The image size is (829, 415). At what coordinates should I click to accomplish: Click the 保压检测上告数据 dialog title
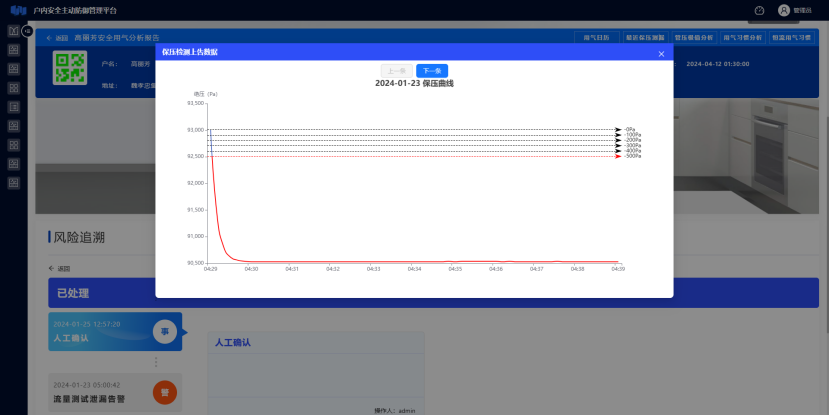coord(190,52)
